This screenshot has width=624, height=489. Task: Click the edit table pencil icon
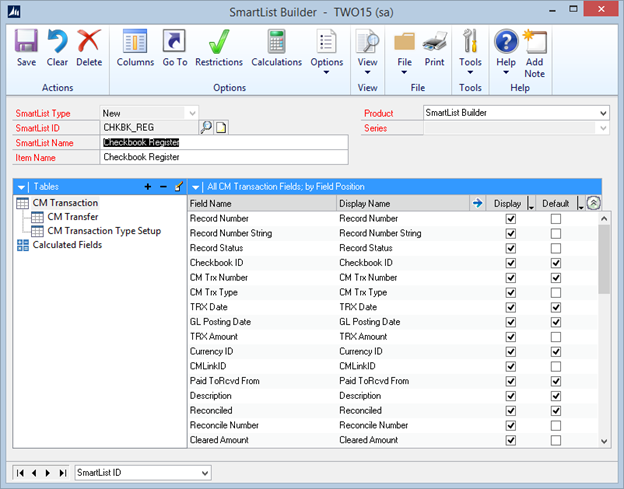179,186
